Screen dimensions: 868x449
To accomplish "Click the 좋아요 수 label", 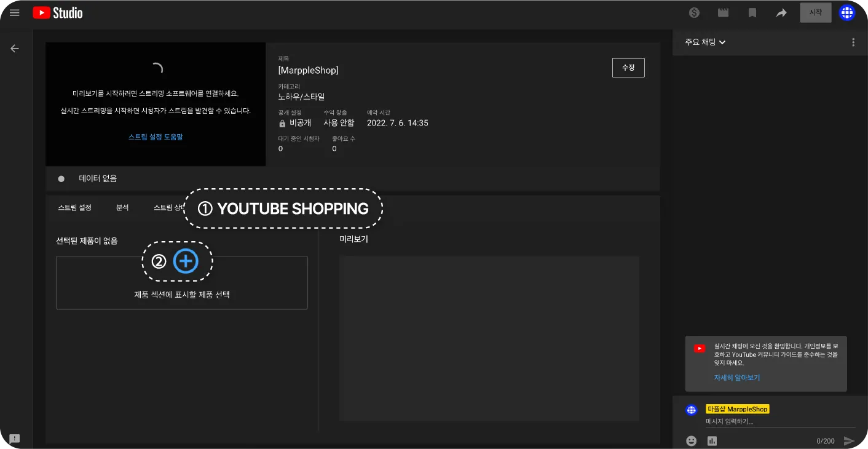I will pos(344,139).
